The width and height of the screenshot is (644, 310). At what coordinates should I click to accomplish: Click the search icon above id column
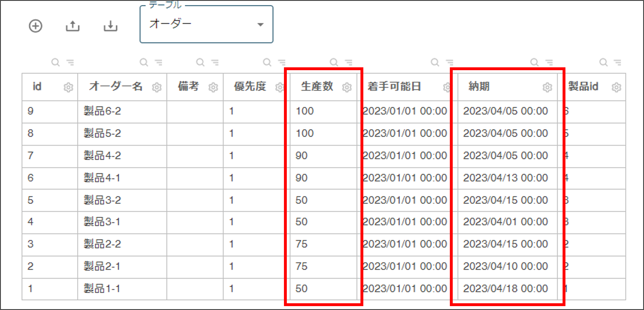pos(55,62)
